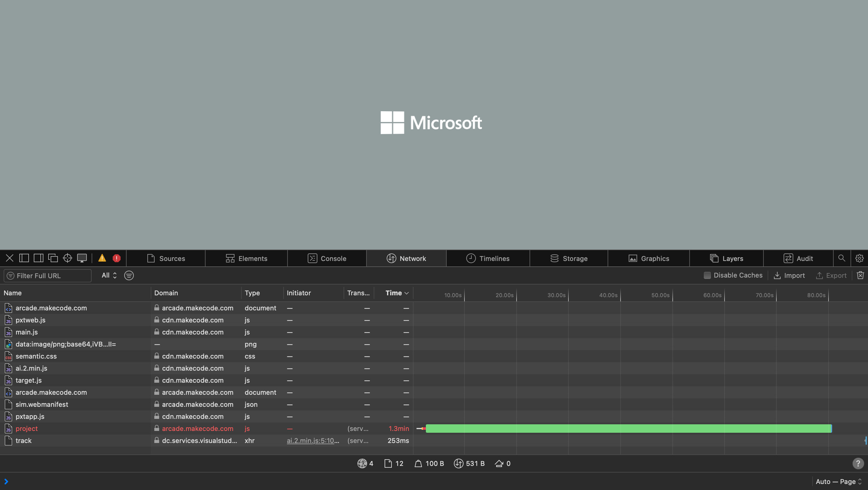Select the pxtapp.js request row
The image size is (868, 490).
point(434,416)
